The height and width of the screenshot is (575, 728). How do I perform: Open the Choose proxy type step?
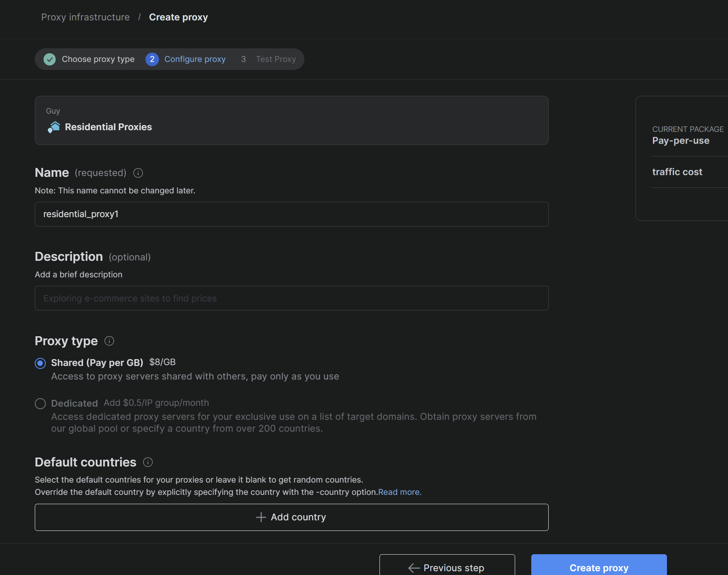pos(98,59)
